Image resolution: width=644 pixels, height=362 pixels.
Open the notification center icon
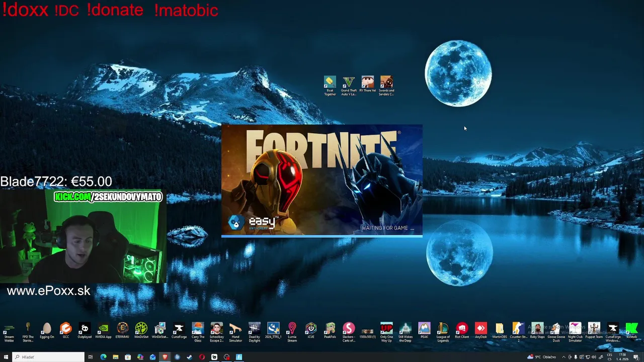pyautogui.click(x=636, y=357)
